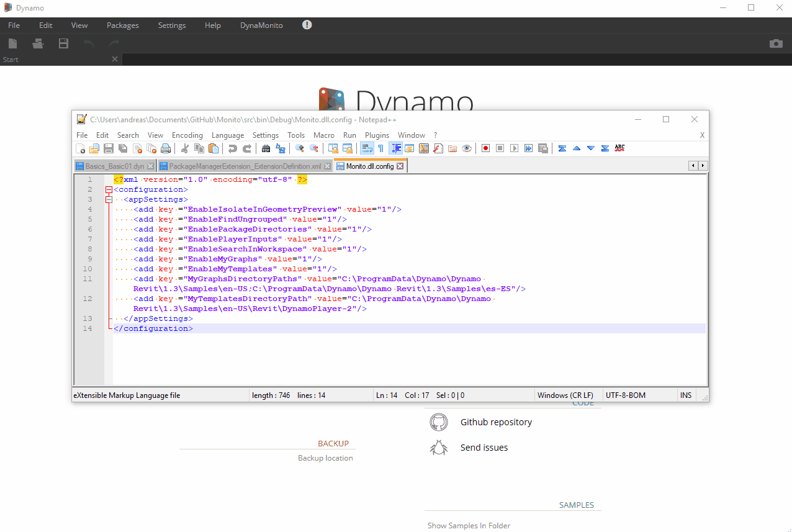Click the Redo arrow in Notepad++ toolbar
The image size is (792, 532).
click(x=247, y=148)
